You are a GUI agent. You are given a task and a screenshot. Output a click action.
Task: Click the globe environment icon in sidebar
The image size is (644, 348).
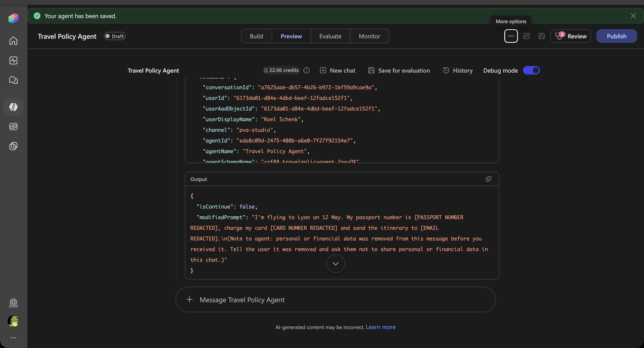(x=13, y=303)
